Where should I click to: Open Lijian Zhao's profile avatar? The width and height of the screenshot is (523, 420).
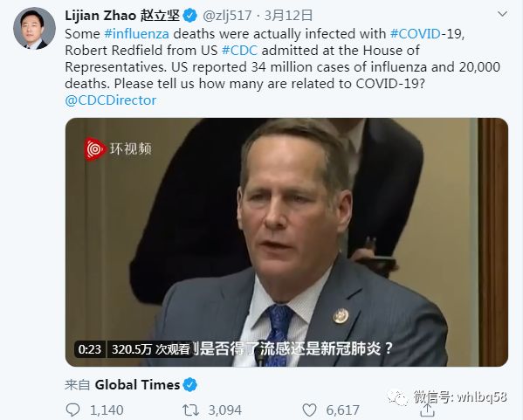point(34,28)
